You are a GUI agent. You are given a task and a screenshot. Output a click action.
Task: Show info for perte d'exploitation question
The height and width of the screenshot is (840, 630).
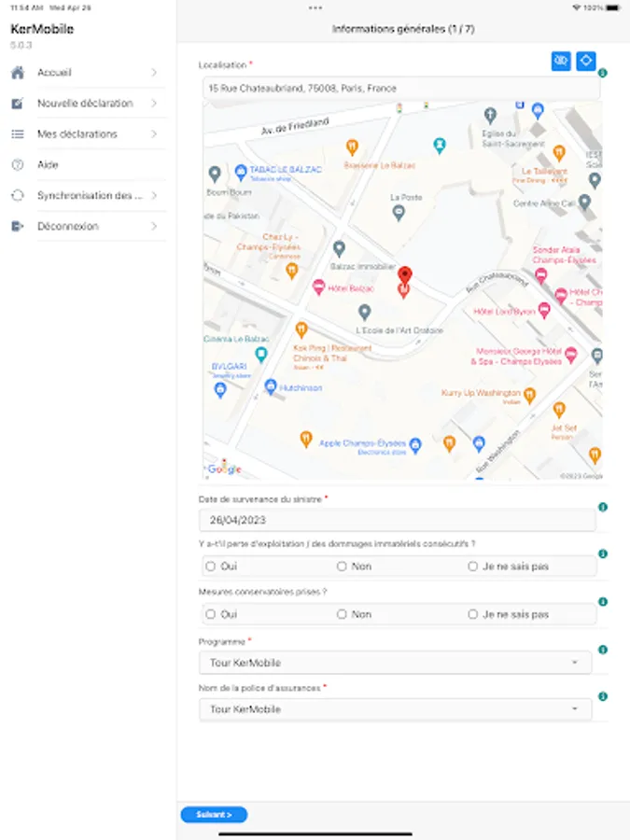[603, 553]
